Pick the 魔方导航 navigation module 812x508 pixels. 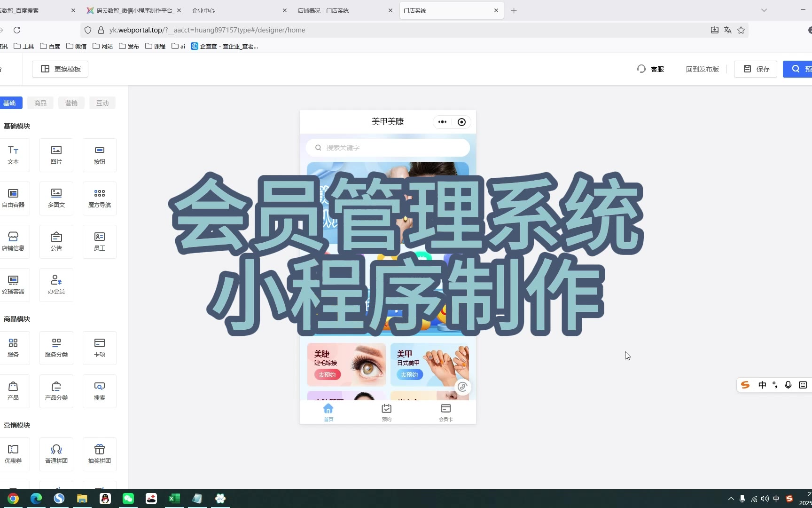pyautogui.click(x=100, y=198)
